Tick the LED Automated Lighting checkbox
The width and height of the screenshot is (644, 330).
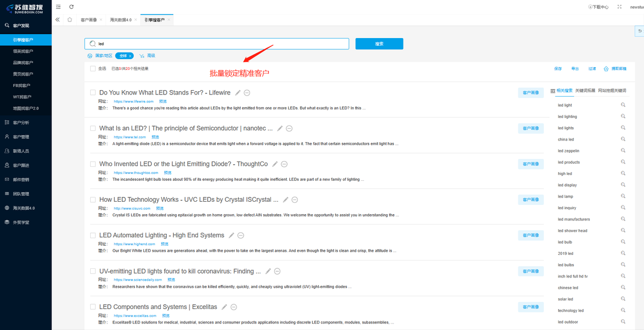[x=93, y=236]
